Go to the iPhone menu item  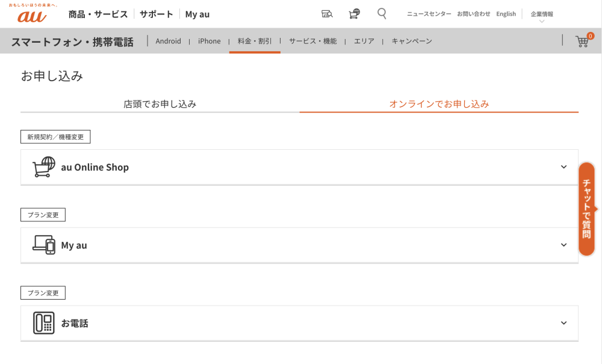click(x=209, y=41)
